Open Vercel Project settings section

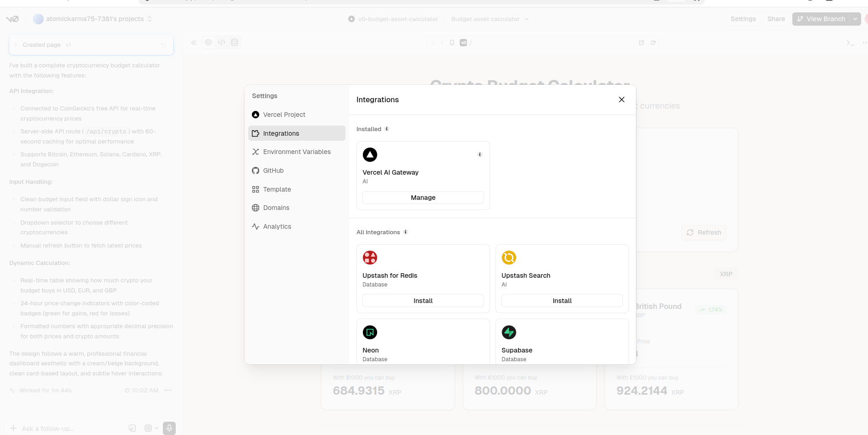click(297, 115)
